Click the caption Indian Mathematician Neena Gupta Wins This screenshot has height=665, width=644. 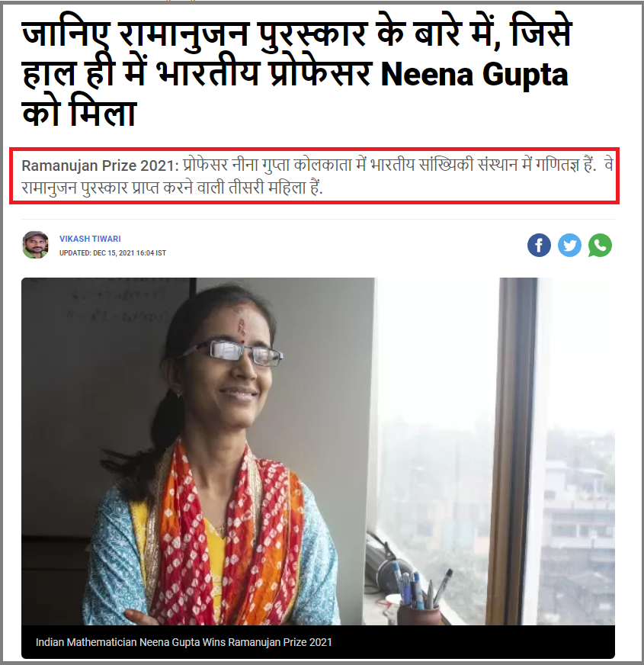(x=184, y=642)
